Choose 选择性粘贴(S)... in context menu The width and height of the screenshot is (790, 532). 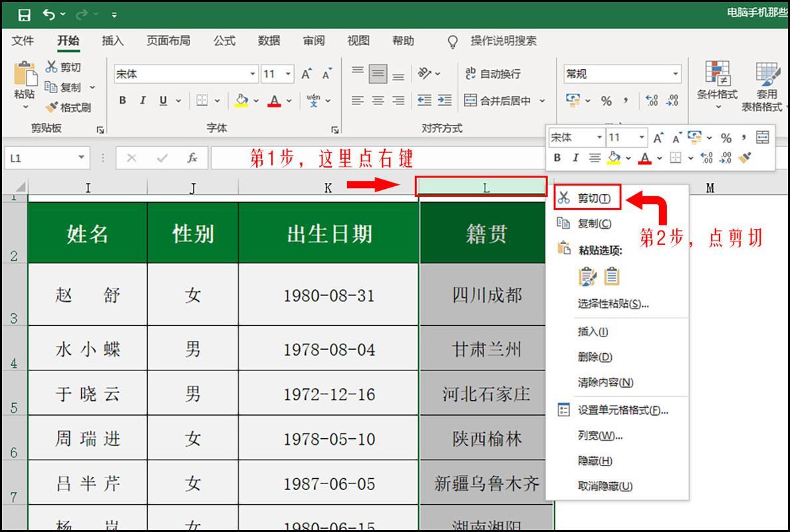(x=617, y=304)
